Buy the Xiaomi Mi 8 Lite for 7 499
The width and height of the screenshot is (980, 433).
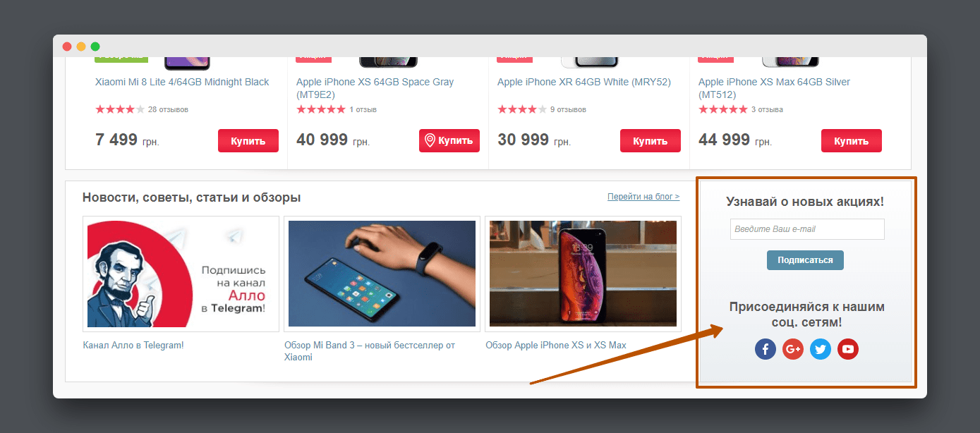coord(248,141)
